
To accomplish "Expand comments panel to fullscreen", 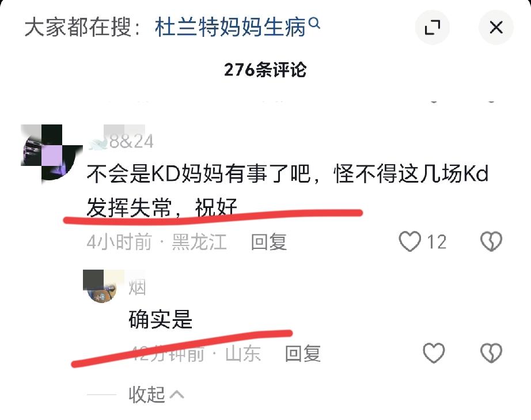I will (x=432, y=28).
